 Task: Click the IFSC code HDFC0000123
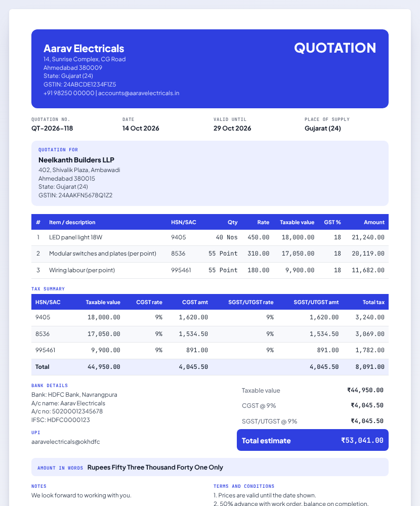68,420
